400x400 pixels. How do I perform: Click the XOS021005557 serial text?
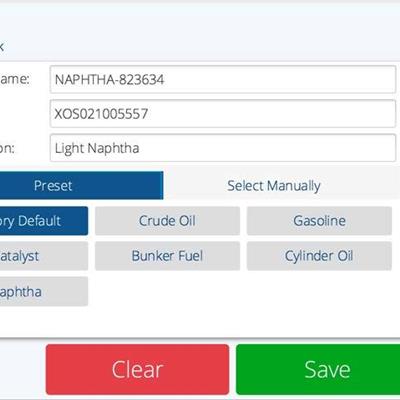click(x=101, y=114)
